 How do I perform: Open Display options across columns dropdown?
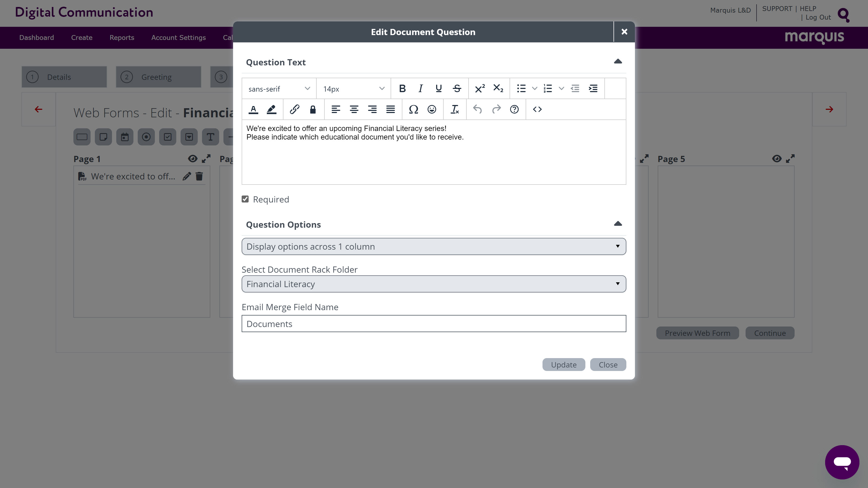[x=434, y=246]
